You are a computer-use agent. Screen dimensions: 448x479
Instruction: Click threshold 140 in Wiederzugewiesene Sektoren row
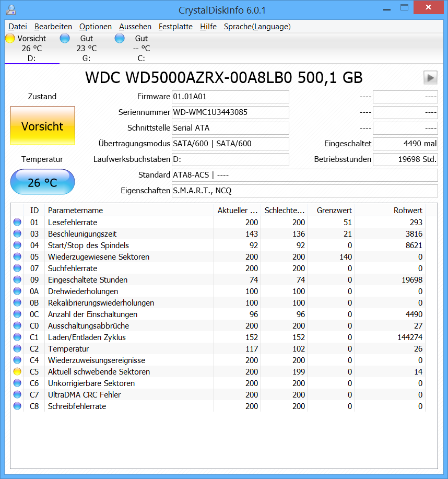(x=346, y=257)
